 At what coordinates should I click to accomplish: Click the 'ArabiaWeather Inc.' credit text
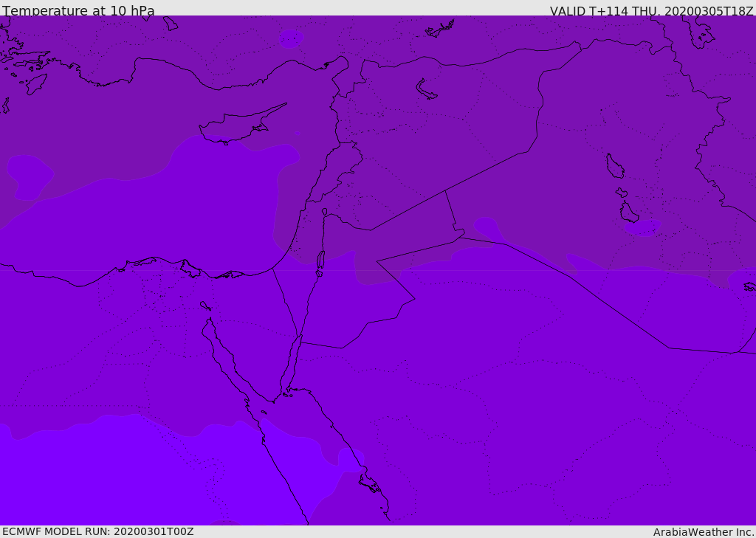click(704, 532)
